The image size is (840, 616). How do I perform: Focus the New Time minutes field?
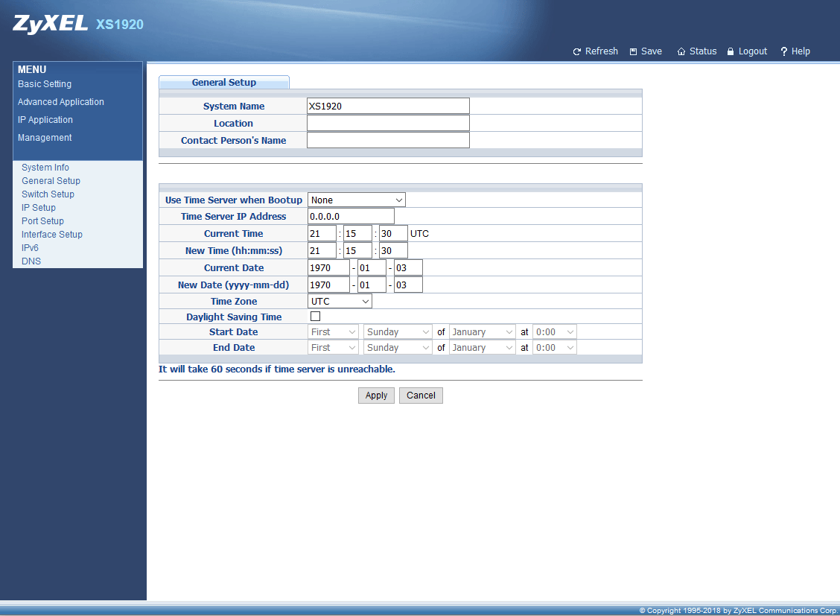click(x=357, y=251)
